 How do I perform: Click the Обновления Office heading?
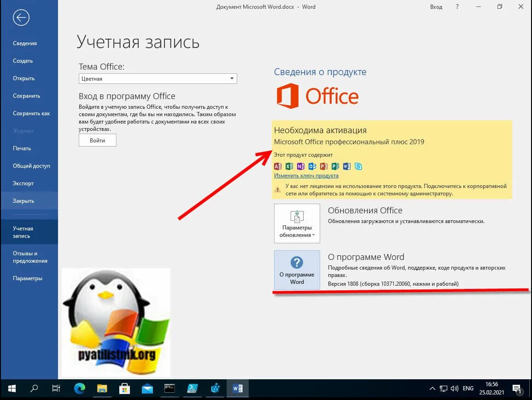click(365, 211)
